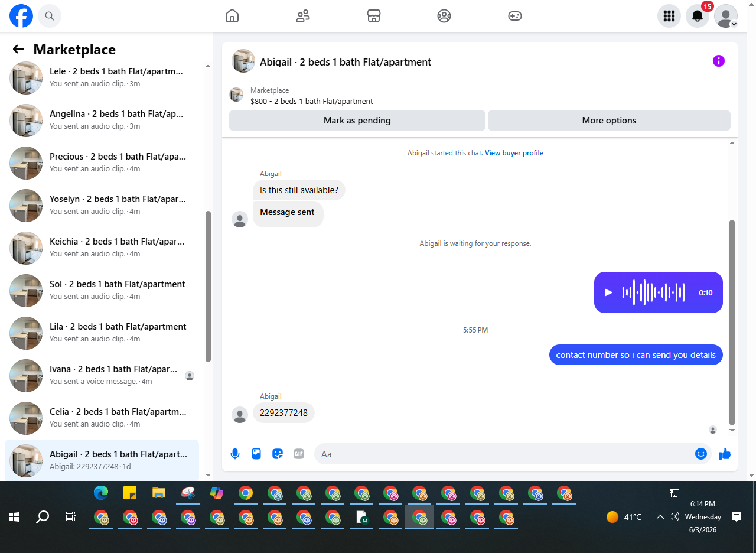The height and width of the screenshot is (553, 756).
Task: Open the Windows Start menu
Action: tap(14, 518)
